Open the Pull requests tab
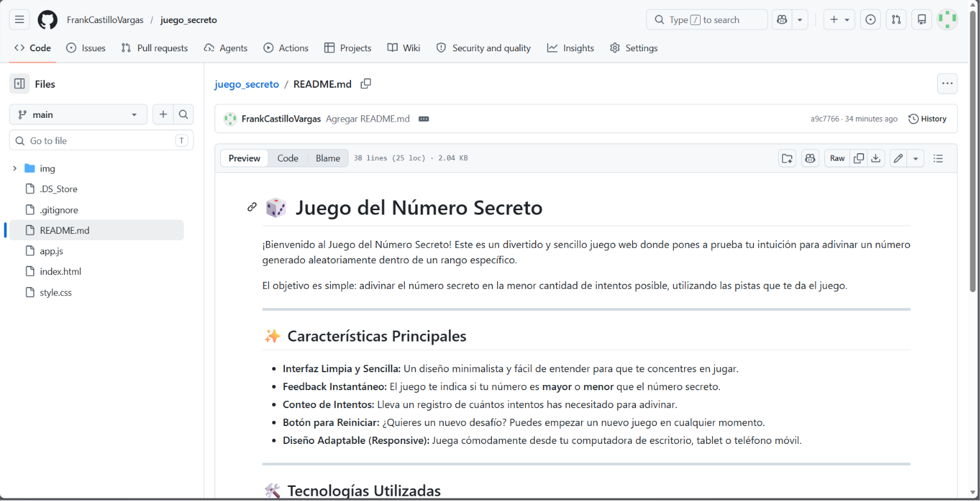This screenshot has width=980, height=501. tap(154, 48)
